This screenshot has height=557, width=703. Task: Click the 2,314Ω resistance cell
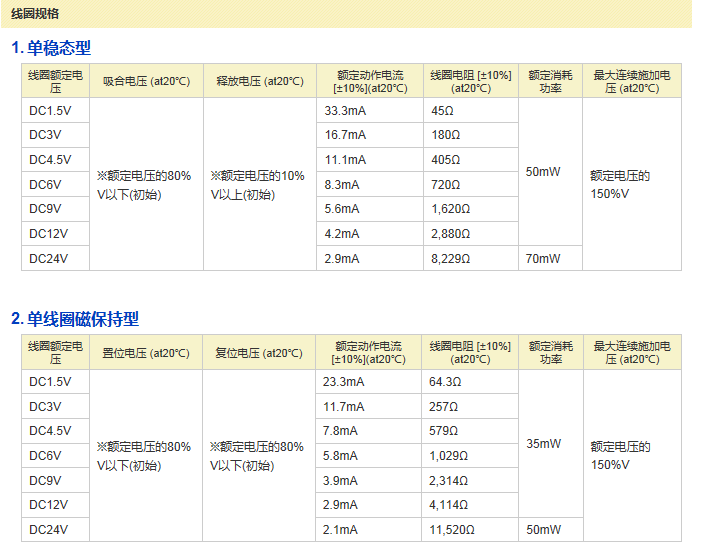[x=448, y=481]
